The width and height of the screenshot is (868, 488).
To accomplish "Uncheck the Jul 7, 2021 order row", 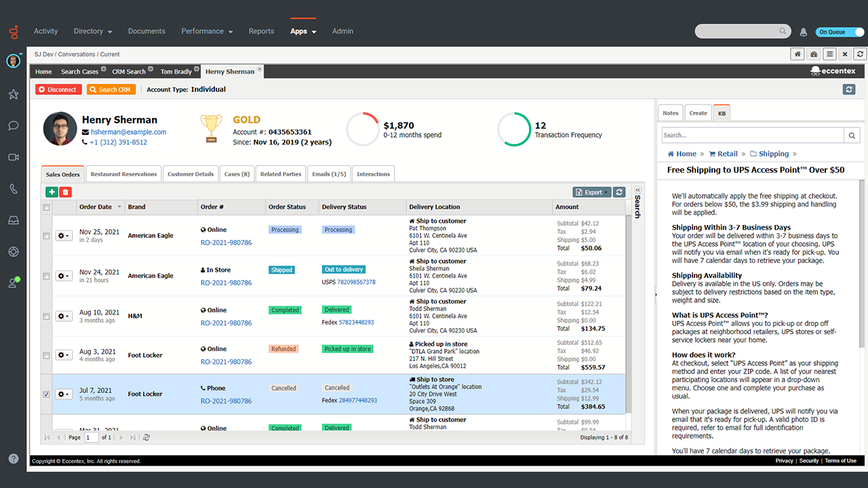I will 46,394.
